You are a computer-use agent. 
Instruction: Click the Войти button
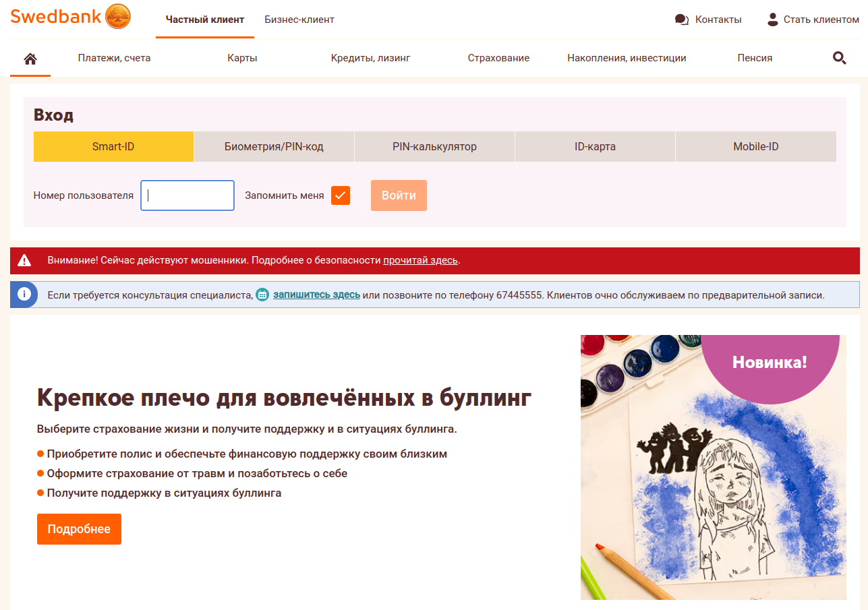[399, 195]
